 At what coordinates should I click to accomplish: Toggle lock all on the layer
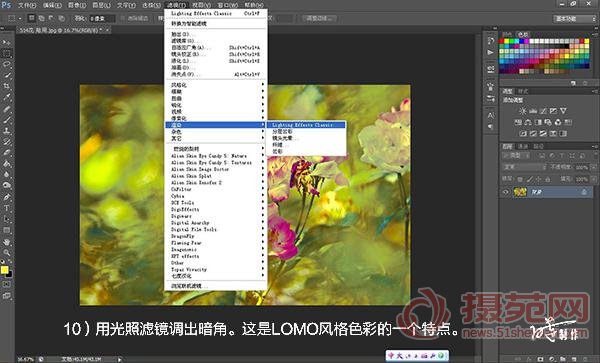(548, 179)
